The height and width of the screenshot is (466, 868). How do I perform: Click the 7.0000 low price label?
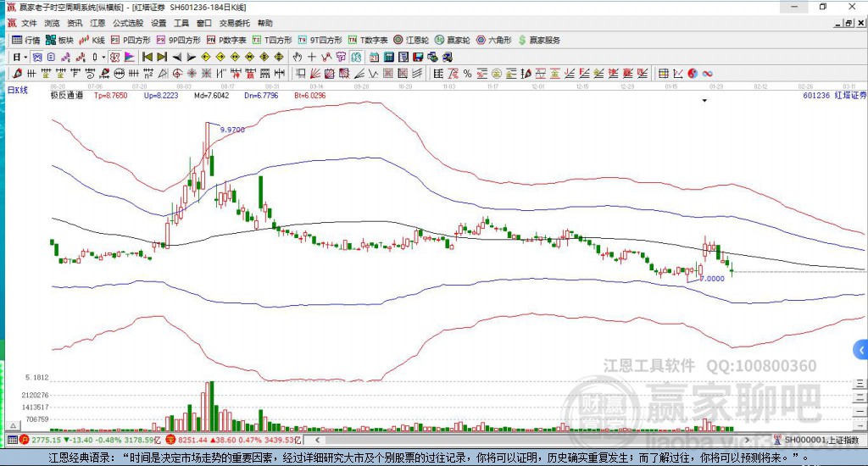[712, 279]
